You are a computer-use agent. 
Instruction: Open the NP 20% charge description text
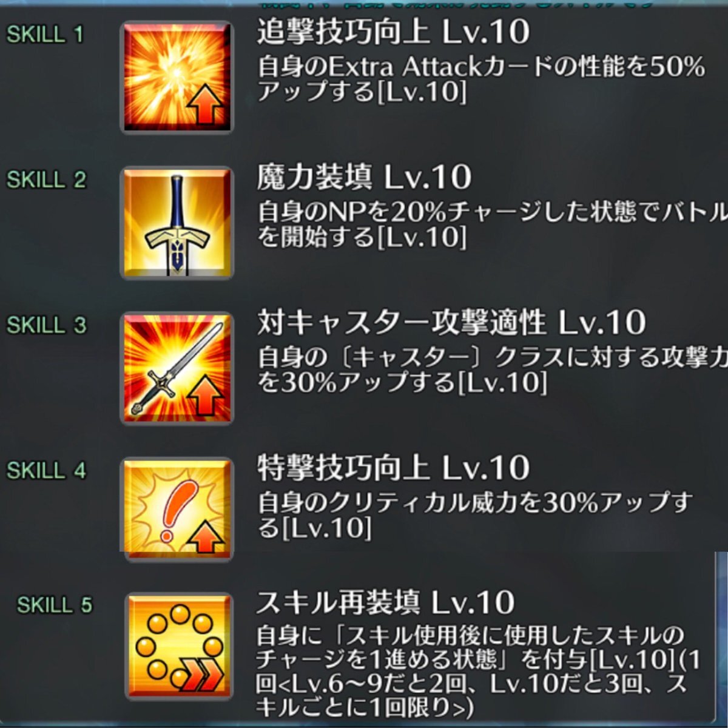pos(492,224)
